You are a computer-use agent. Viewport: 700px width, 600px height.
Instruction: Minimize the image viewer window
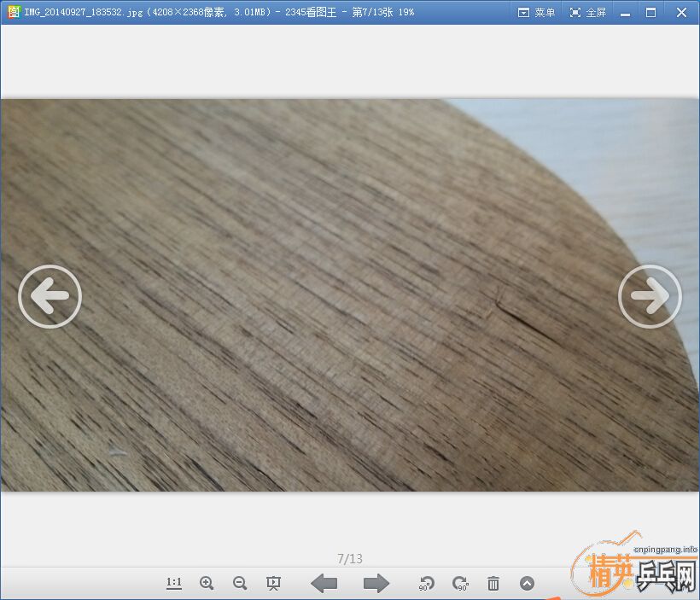point(627,12)
